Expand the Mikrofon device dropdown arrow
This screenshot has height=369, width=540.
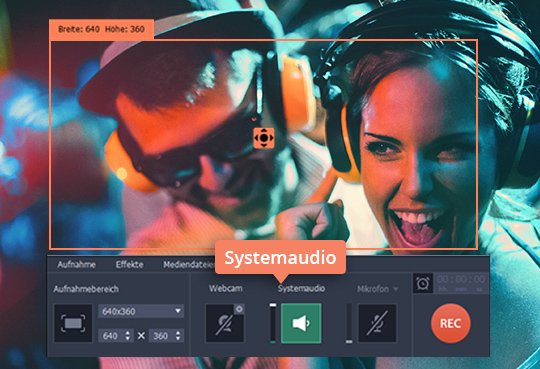coord(396,289)
